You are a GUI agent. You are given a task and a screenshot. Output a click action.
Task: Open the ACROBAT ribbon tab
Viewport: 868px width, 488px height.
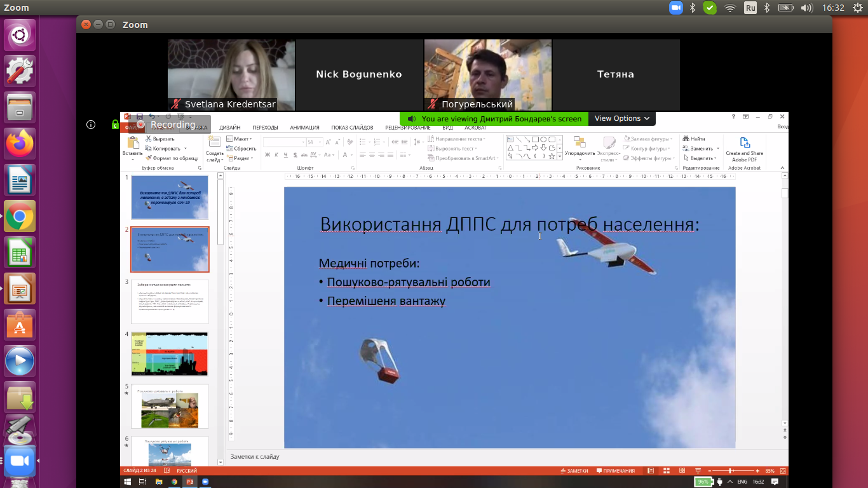(x=475, y=127)
